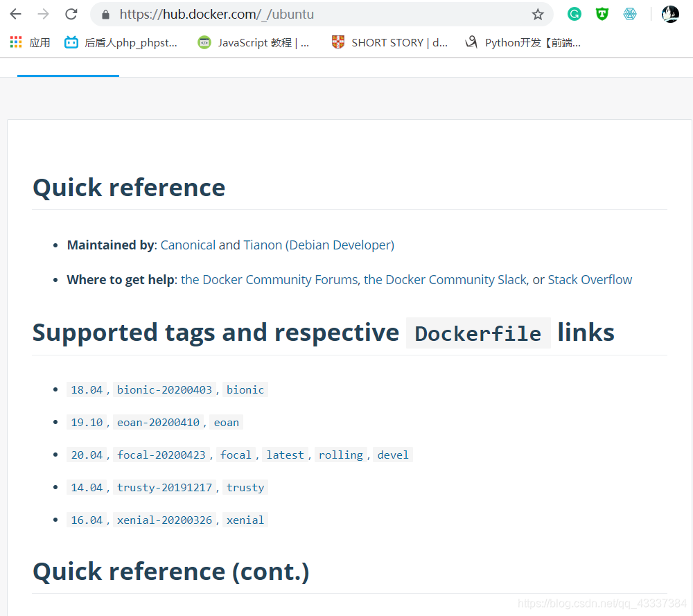Open the JavaScript 教程 bookmark
The image size is (693, 616).
click(x=253, y=42)
